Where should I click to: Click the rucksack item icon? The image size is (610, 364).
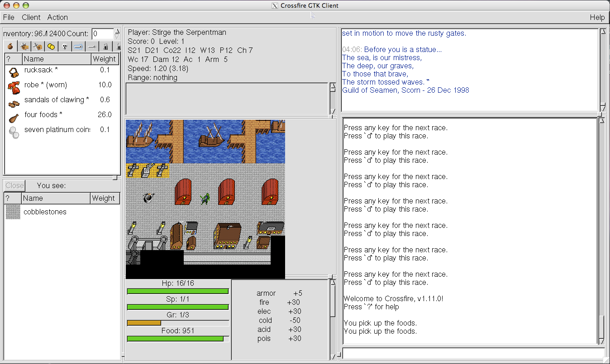point(14,71)
